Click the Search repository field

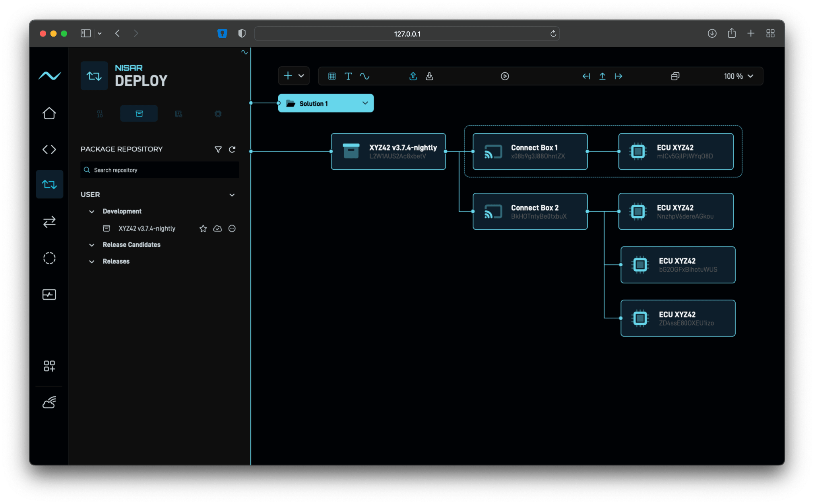(x=159, y=170)
